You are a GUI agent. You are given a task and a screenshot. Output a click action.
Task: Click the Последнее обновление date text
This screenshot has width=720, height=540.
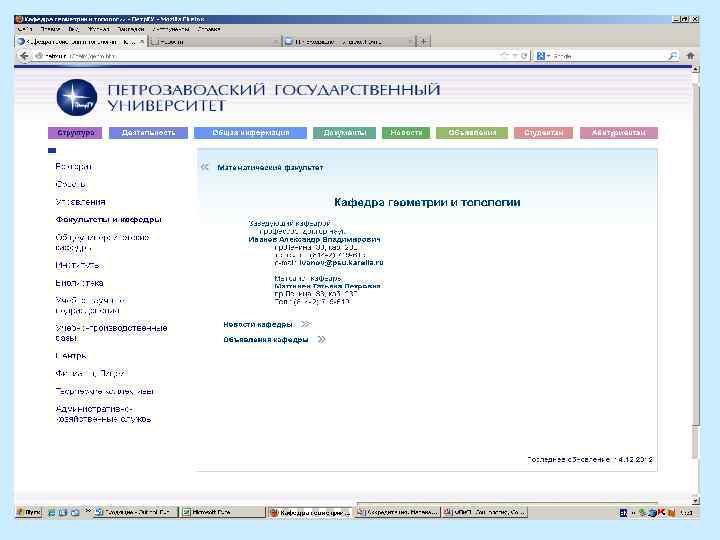(590, 459)
